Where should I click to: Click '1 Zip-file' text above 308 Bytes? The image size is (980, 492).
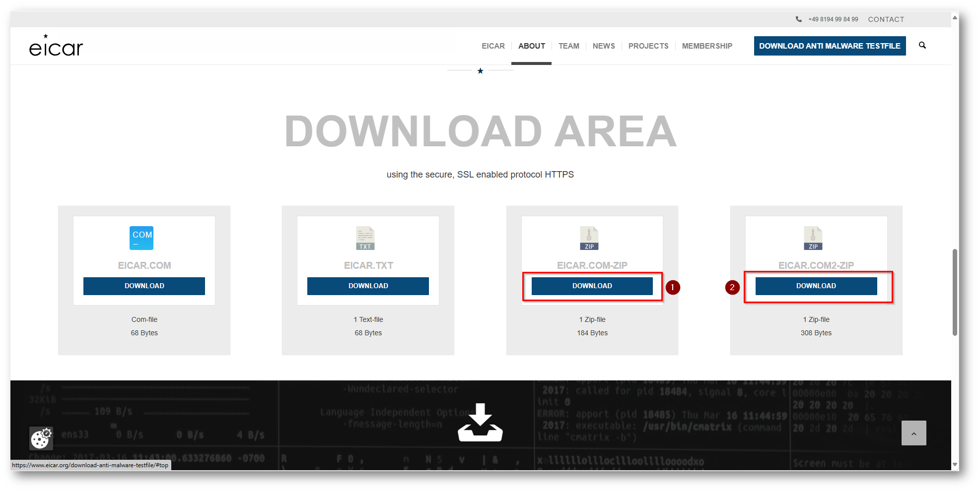point(816,319)
